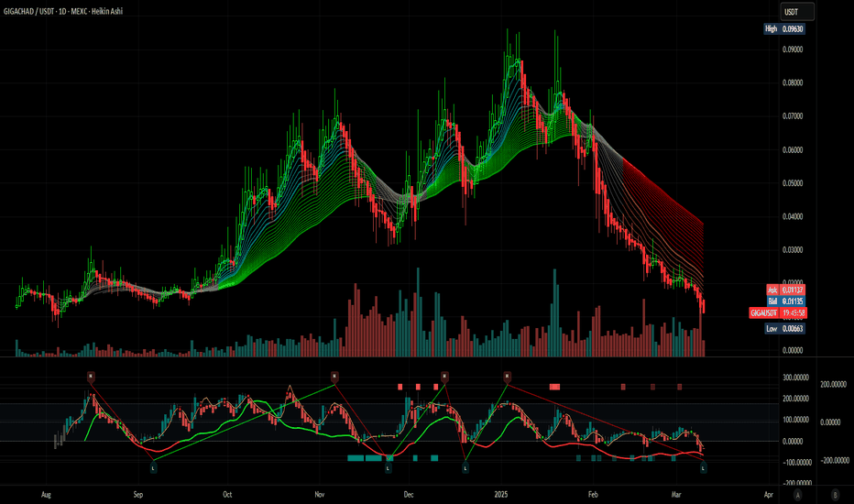Click the H pivot marker in mid-December
854x504 pixels.
444,376
